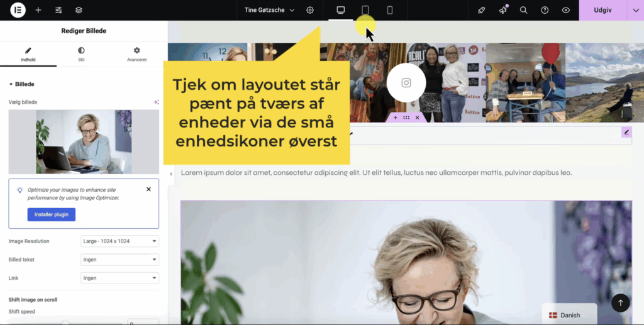644x325 pixels.
Task: Open the Elementor logo menu
Action: (18, 10)
